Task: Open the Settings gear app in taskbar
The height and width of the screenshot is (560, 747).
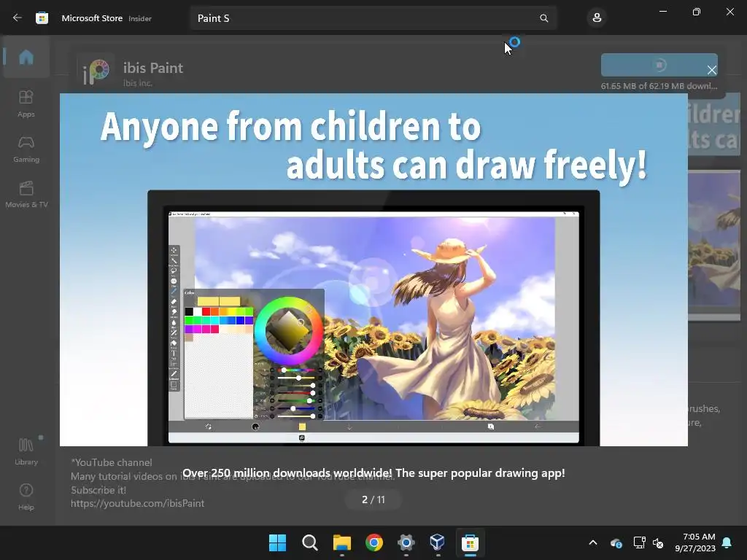Action: pos(406,542)
